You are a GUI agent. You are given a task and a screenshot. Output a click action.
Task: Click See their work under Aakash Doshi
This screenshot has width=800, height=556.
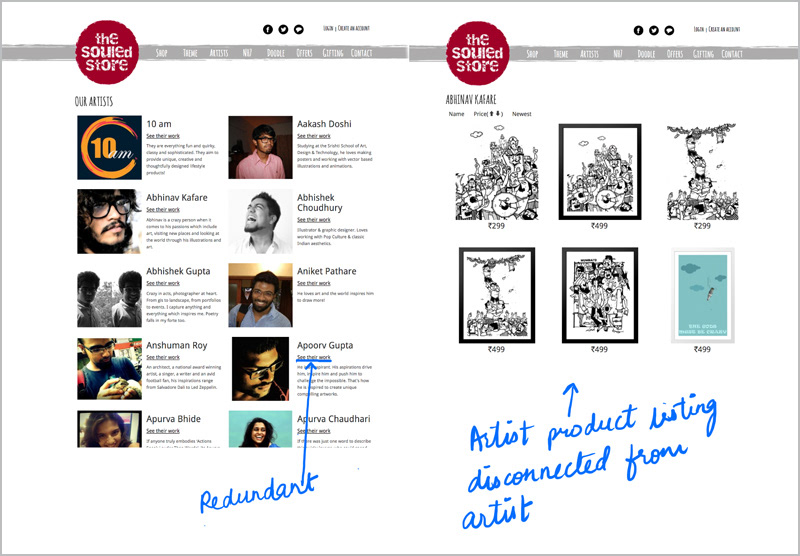tap(314, 136)
